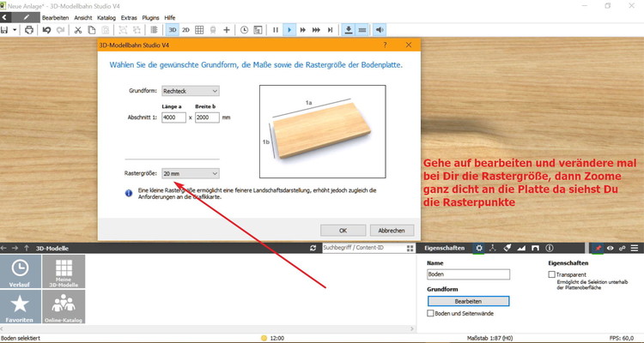Click the catalog navigate back arrow
Screen dimensions: 644x343
pos(3,248)
